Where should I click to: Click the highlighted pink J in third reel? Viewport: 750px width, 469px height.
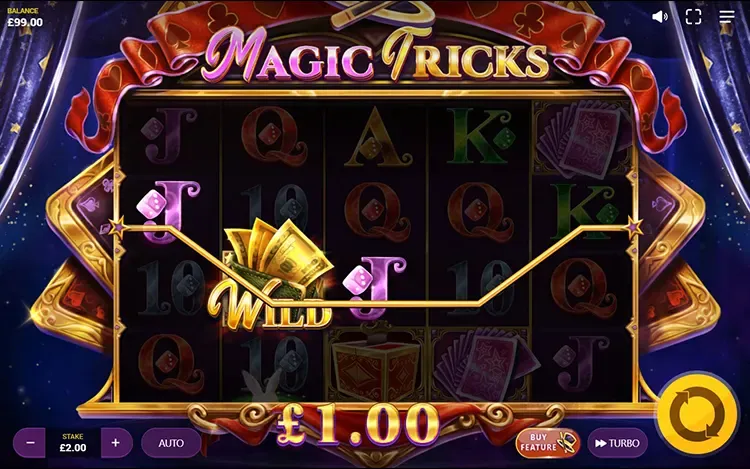(375, 287)
